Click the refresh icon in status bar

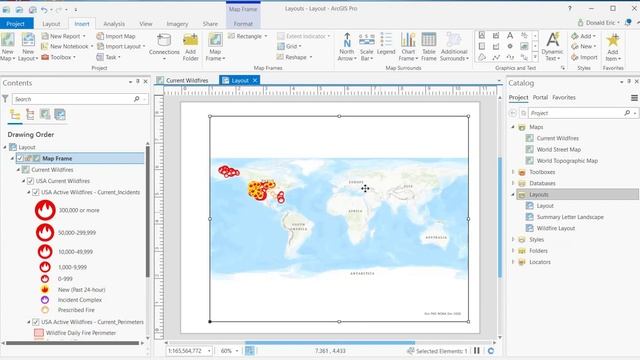pyautogui.click(x=491, y=351)
